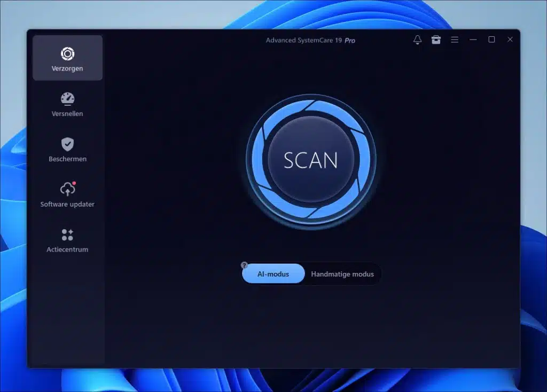This screenshot has width=547, height=392.
Task: Open the Verzorgen sidebar section
Action: click(x=67, y=58)
